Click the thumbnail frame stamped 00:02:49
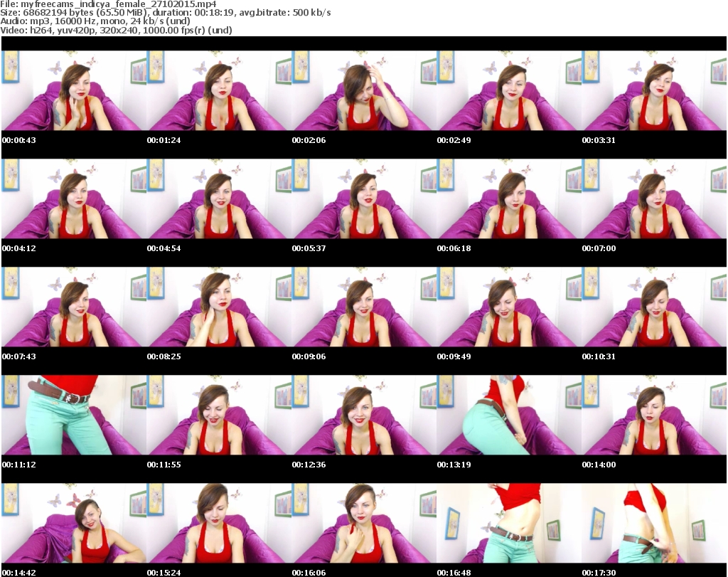The image size is (728, 577). click(x=509, y=90)
